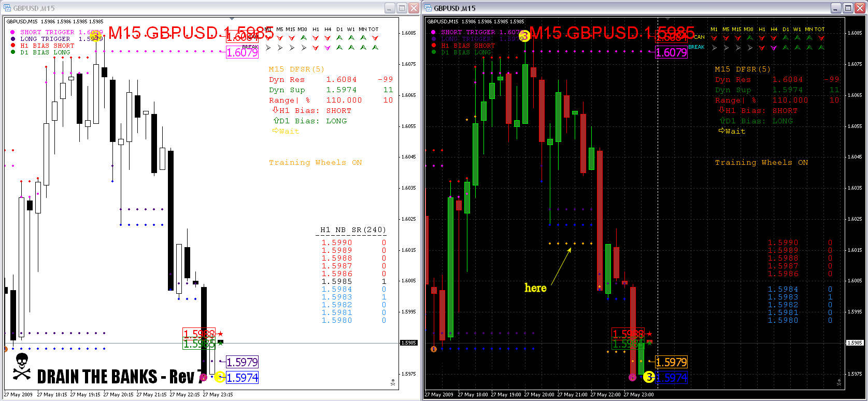Click the blue boxed 1.5974 label in white chart
The width and height of the screenshot is (868, 401).
pyautogui.click(x=242, y=378)
